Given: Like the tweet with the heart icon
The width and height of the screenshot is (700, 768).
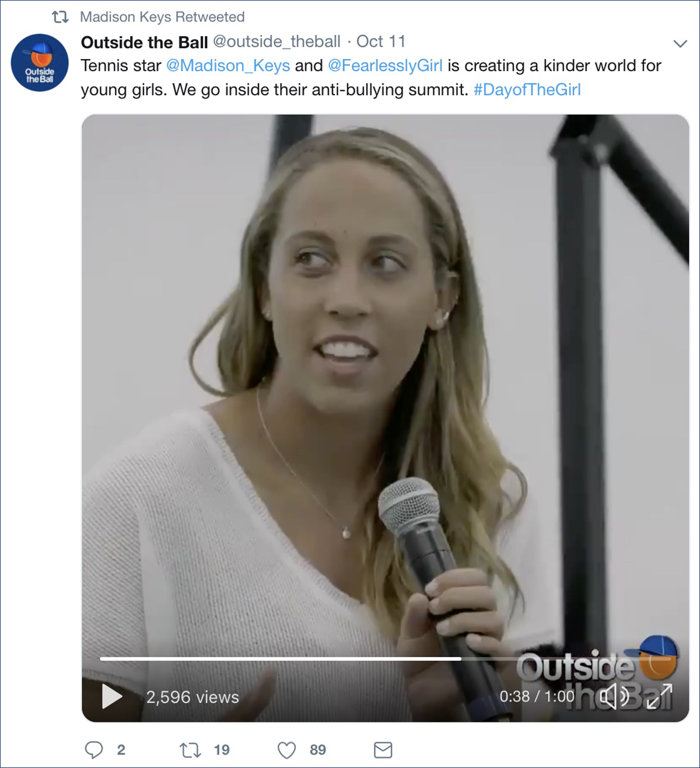Looking at the screenshot, I should (286, 750).
